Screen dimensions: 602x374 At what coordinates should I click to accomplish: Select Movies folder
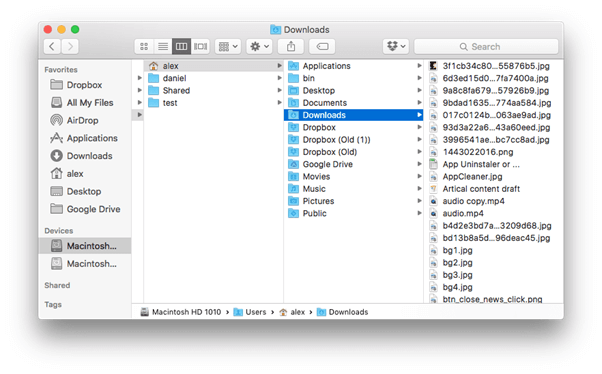point(353,177)
